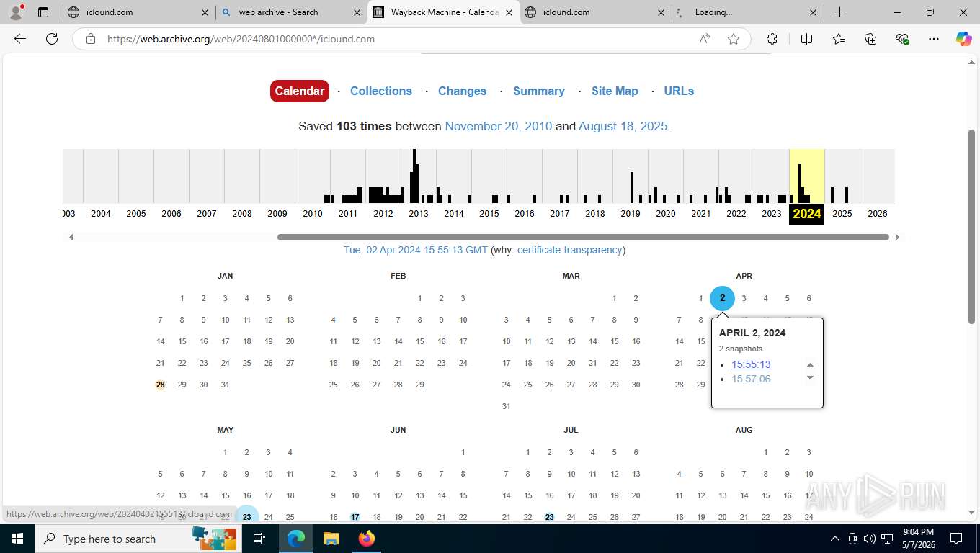This screenshot has height=553, width=980.
Task: Show hidden system tray icons
Action: click(835, 539)
